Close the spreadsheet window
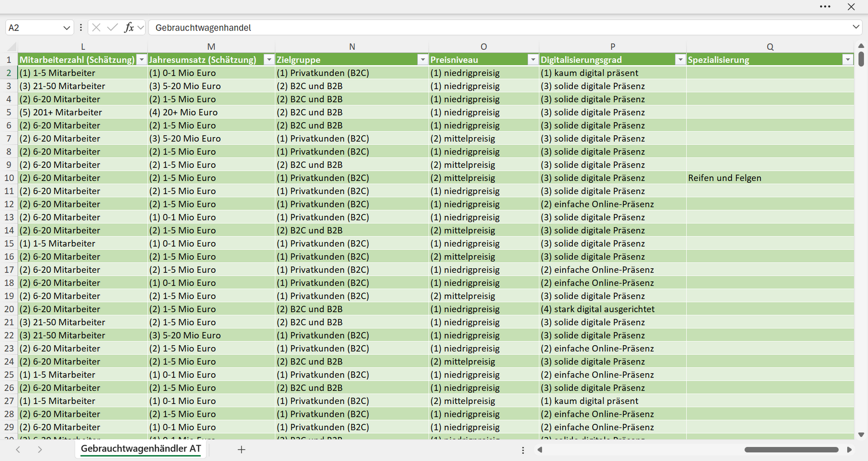 851,7
